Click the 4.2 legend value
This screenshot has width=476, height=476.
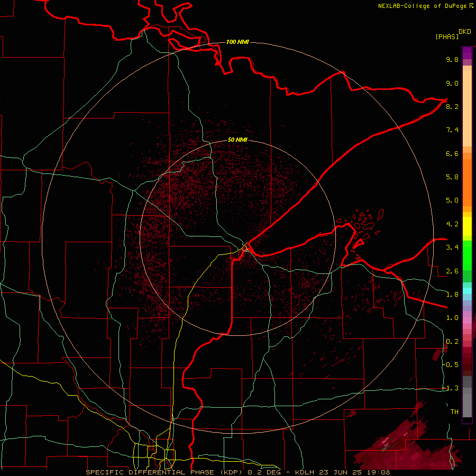[x=452, y=224]
